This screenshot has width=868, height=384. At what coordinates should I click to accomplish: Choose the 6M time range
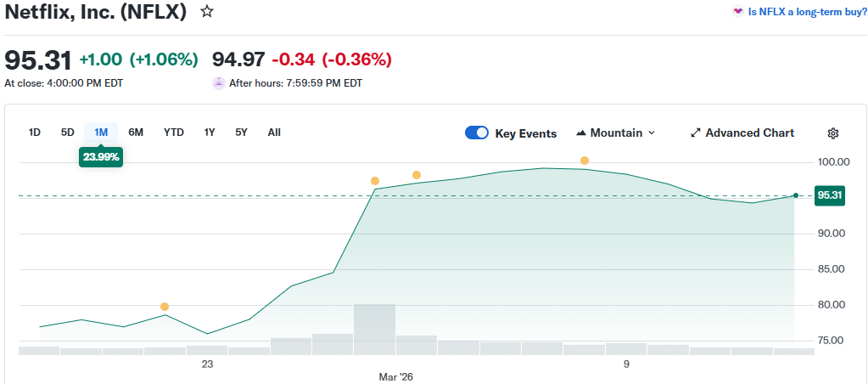tap(136, 133)
